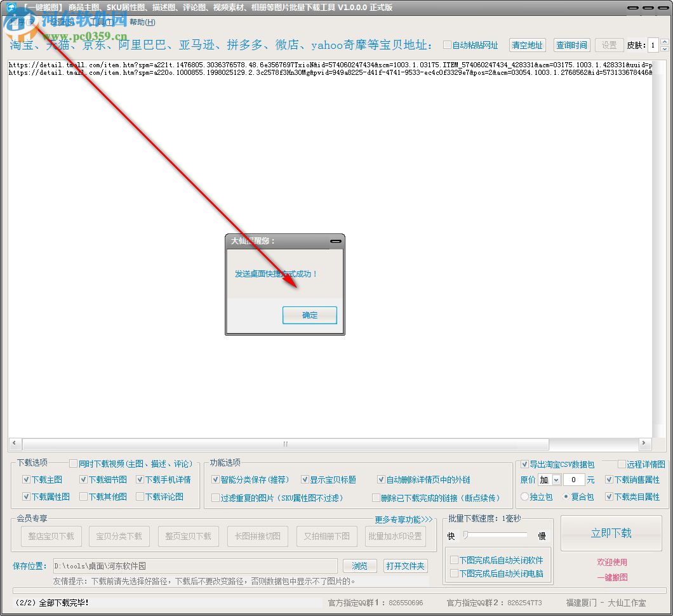
Task: Click the horizontal scrollbar thumb of the URL list
Action: tap(286, 443)
